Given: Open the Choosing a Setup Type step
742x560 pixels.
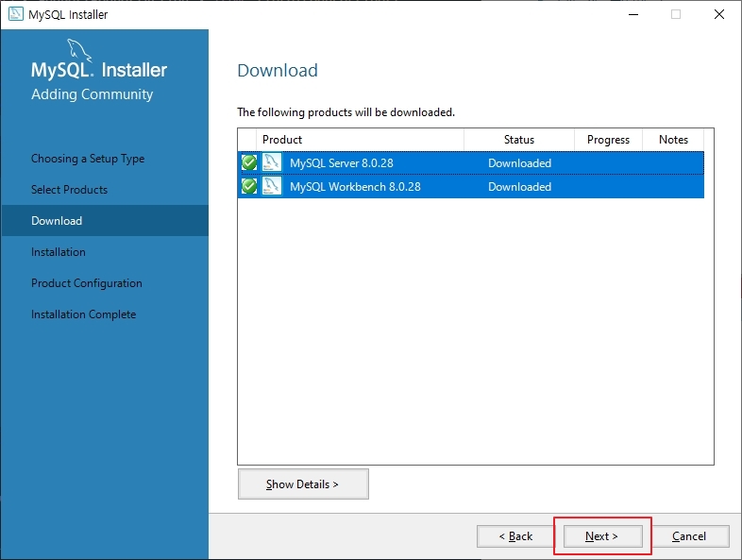Looking at the screenshot, I should pos(88,159).
